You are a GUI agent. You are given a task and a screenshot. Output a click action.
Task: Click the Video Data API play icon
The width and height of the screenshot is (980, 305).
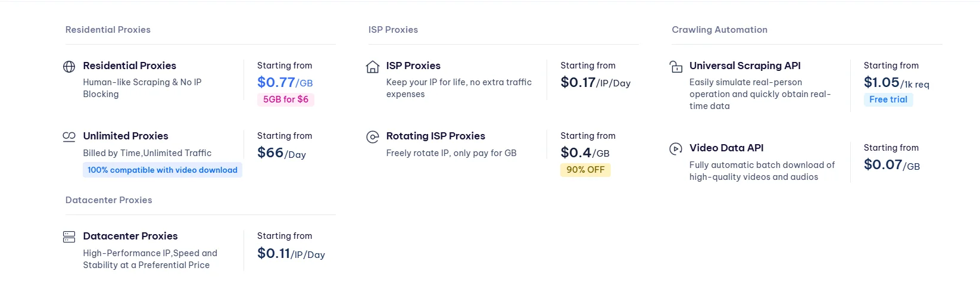tap(676, 149)
